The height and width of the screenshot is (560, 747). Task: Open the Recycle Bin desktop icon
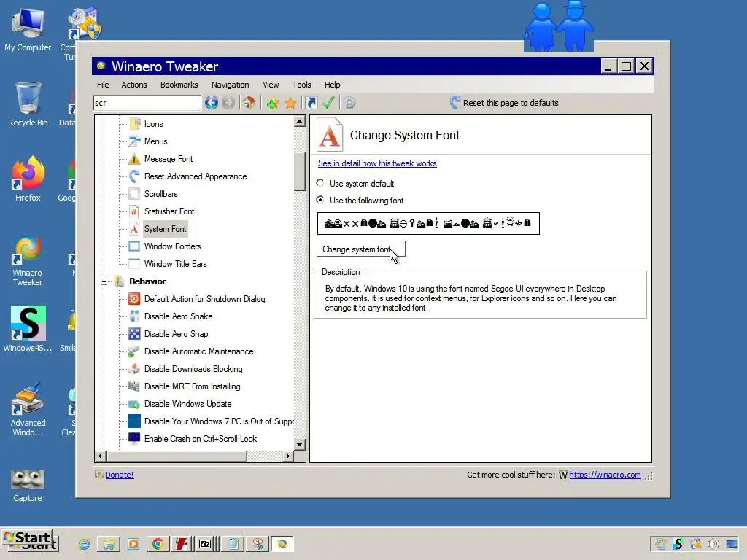(28, 104)
